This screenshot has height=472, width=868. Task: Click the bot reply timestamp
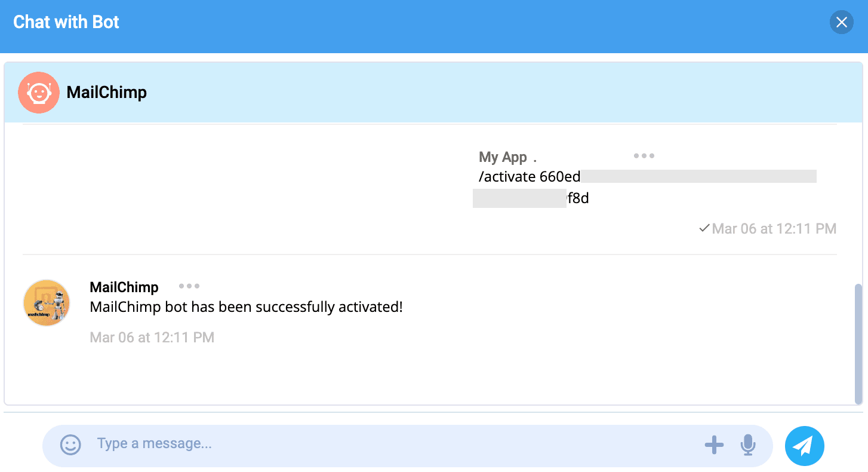click(152, 338)
